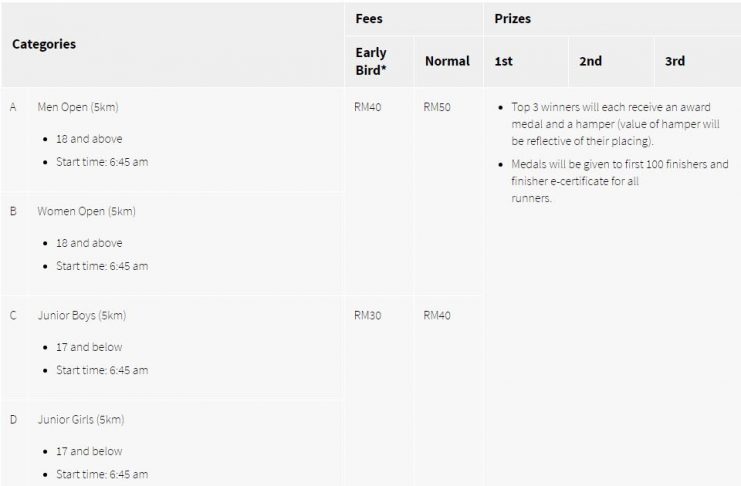
Task: Click the RM30 early bird fee value
Action: point(367,315)
